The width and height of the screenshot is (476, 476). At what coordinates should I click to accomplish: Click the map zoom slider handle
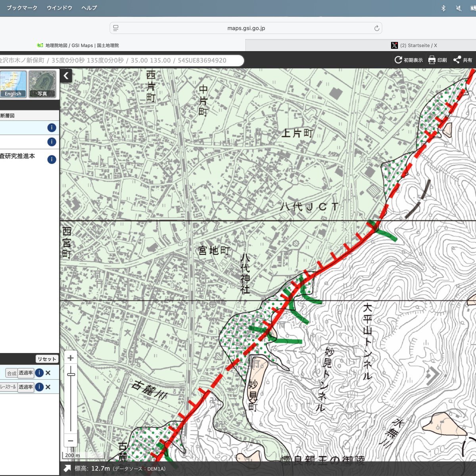click(71, 374)
